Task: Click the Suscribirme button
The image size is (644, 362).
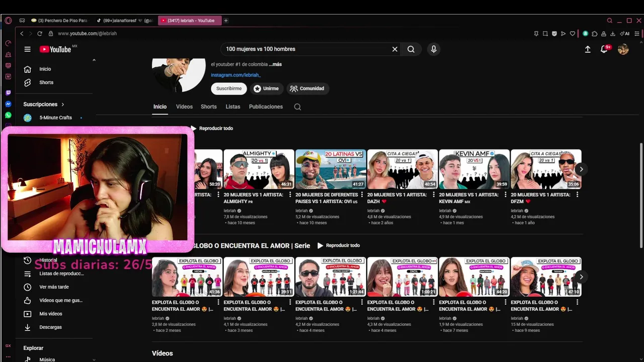Action: (x=229, y=88)
